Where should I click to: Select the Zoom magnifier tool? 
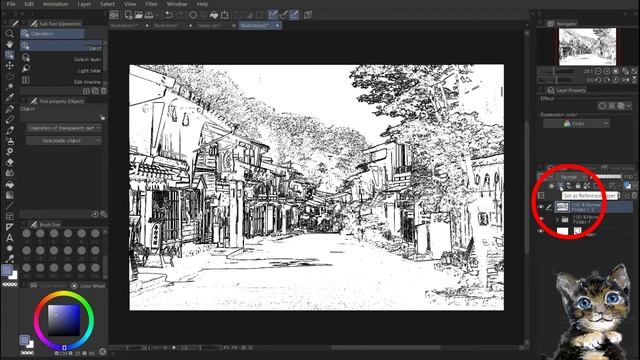(9, 34)
